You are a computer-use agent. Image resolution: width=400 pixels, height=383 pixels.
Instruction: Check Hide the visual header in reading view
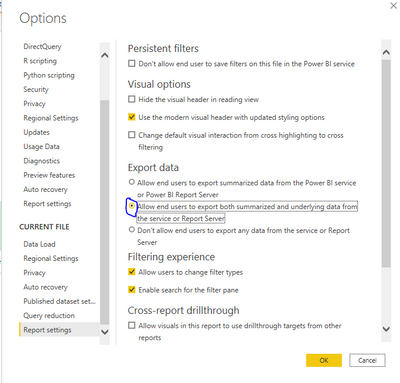[x=132, y=99]
